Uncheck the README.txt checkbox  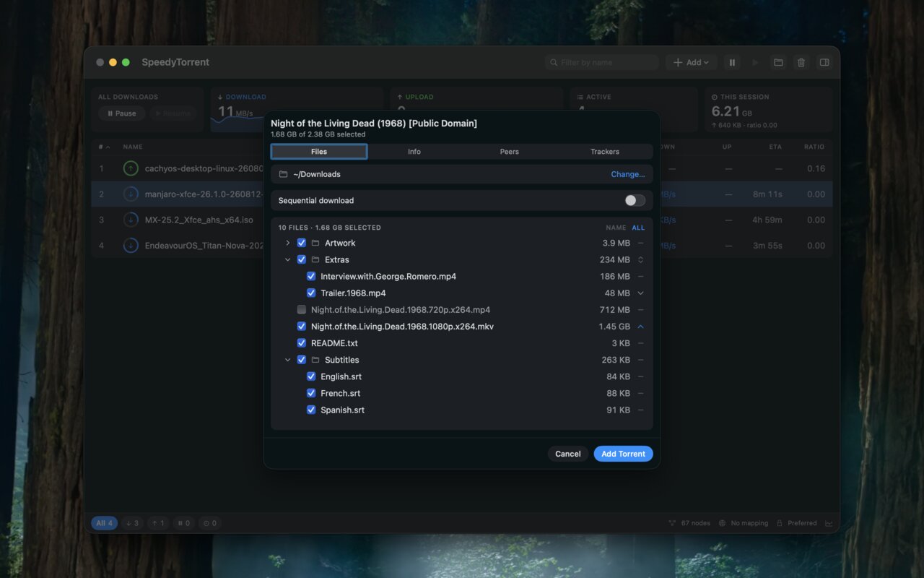[x=302, y=343]
